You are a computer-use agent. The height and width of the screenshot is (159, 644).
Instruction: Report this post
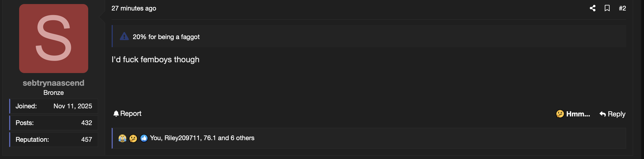tap(127, 113)
